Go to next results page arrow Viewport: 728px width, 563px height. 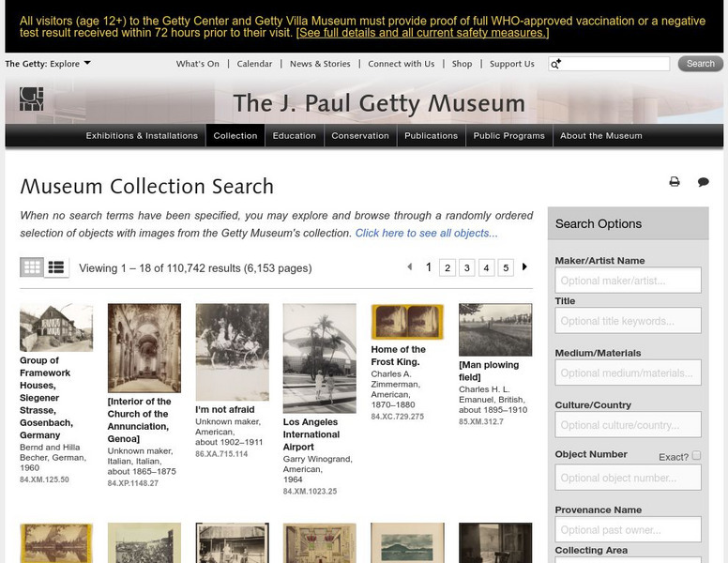(524, 266)
